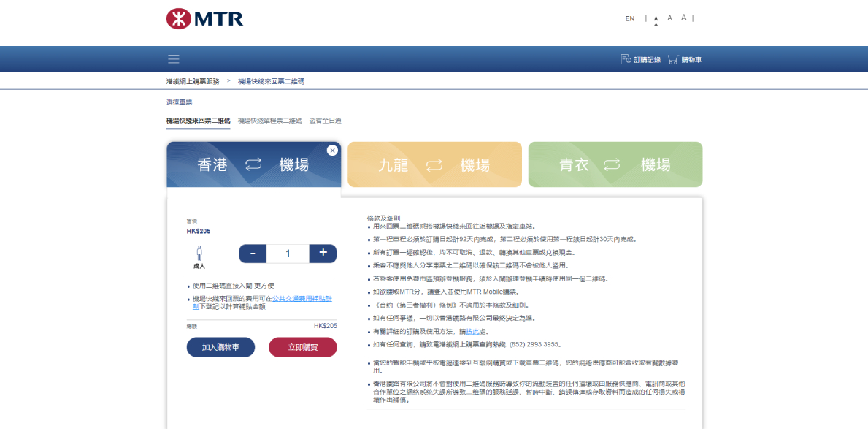The image size is (868, 429).
Task: Click the adult passenger icon
Action: click(x=199, y=254)
